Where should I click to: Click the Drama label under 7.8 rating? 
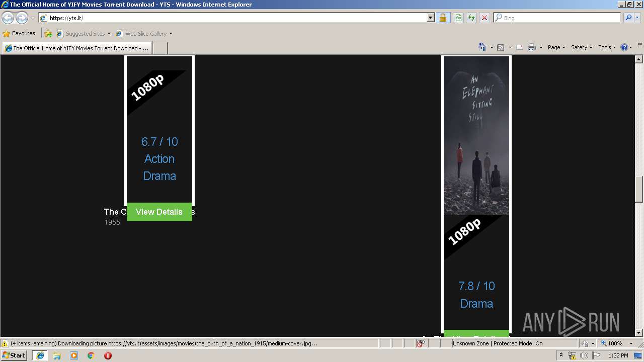pyautogui.click(x=476, y=304)
